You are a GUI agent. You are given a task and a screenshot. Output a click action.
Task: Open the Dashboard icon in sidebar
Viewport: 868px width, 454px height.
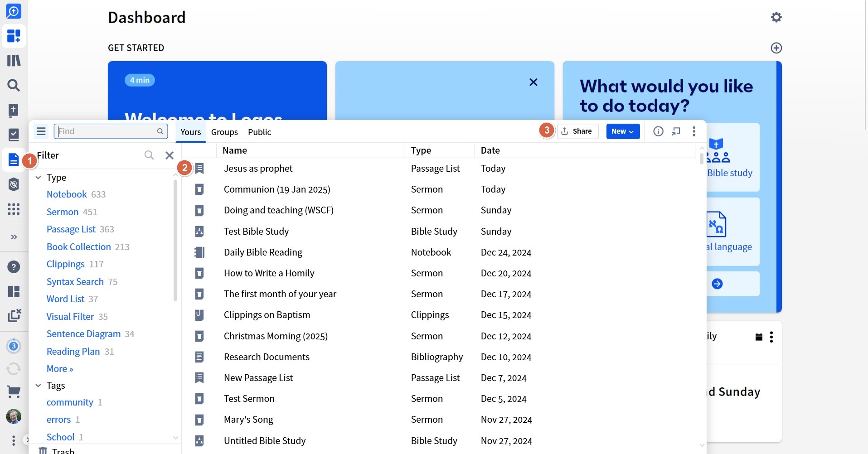coord(14,36)
